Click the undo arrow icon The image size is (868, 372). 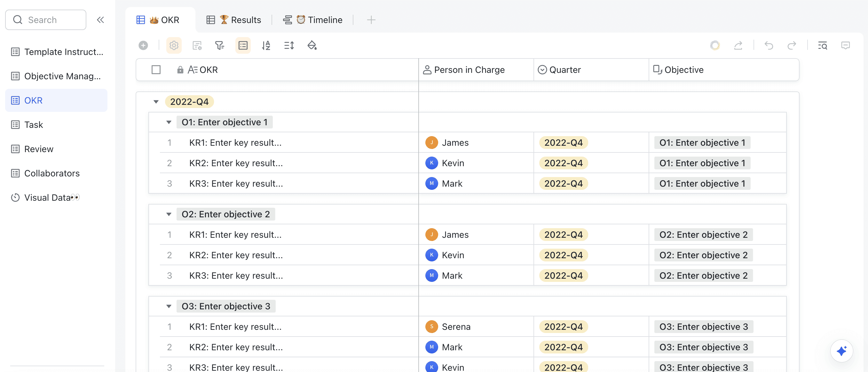pyautogui.click(x=768, y=45)
